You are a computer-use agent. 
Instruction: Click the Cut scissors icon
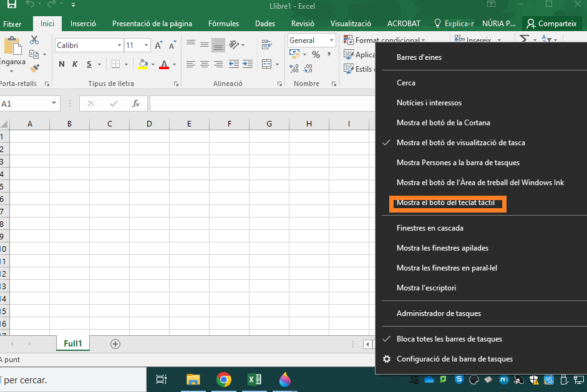click(x=34, y=40)
